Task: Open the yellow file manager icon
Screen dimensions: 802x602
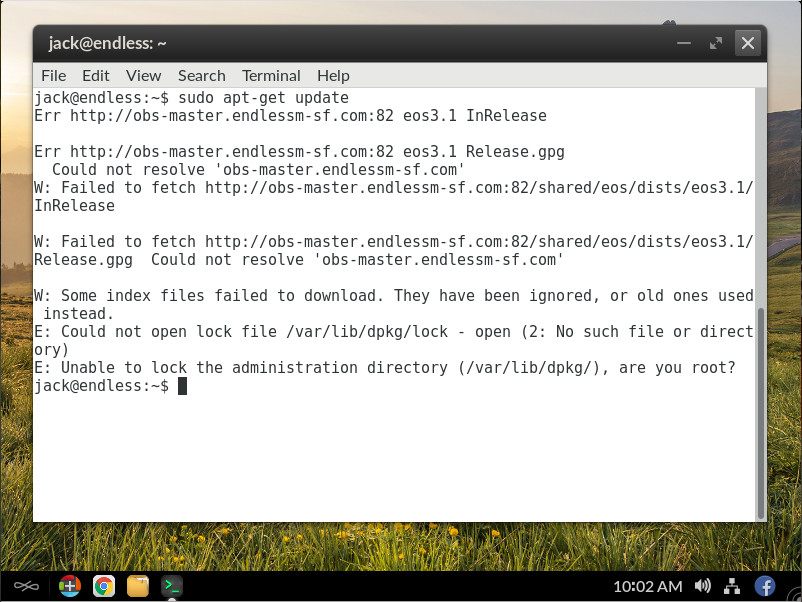Action: pos(138,586)
